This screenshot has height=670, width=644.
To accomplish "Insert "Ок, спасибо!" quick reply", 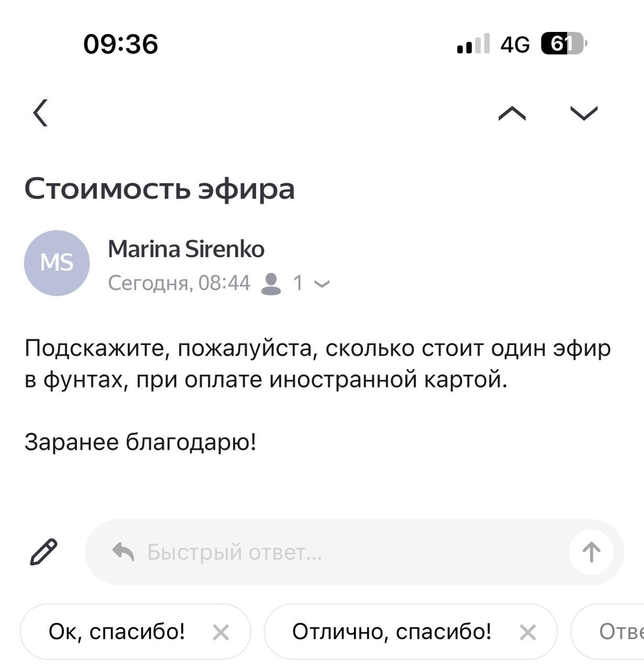I will pyautogui.click(x=117, y=632).
